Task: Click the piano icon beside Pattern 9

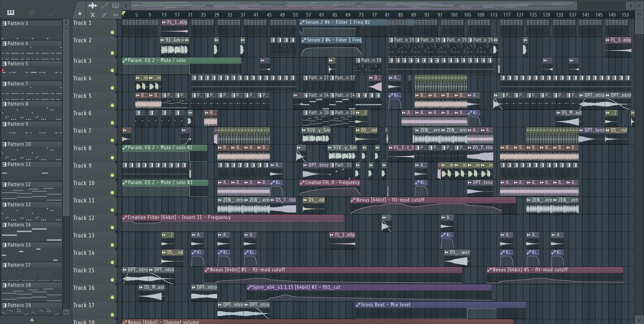Action: point(4,124)
